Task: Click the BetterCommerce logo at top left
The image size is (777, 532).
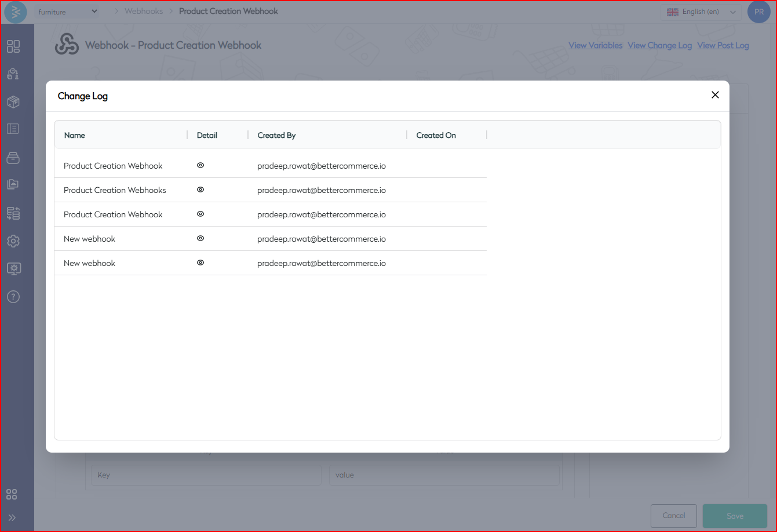Action: point(16,12)
